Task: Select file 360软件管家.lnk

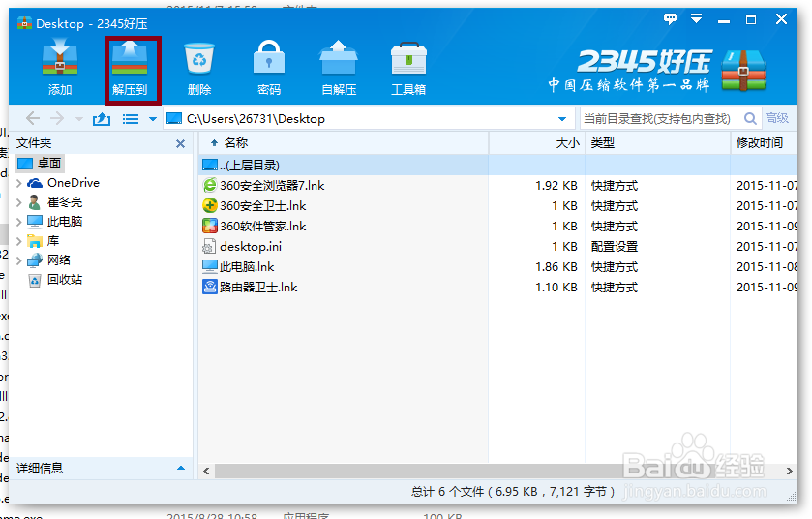Action: (262, 227)
